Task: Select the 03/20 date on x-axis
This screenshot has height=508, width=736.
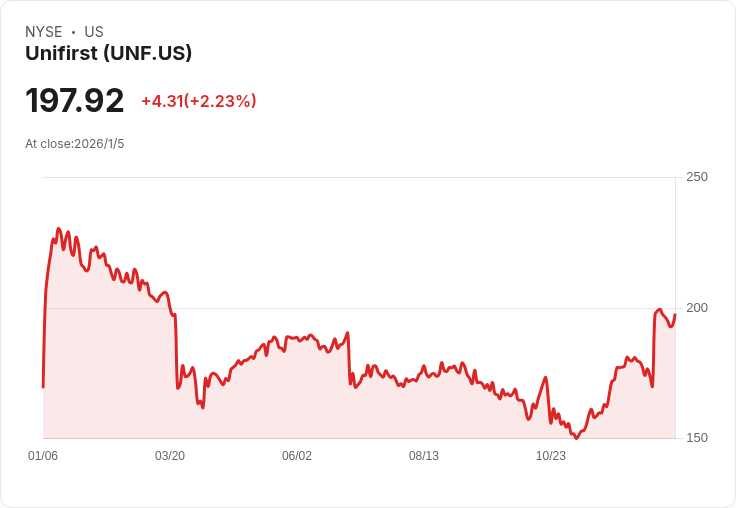Action: pyautogui.click(x=170, y=456)
